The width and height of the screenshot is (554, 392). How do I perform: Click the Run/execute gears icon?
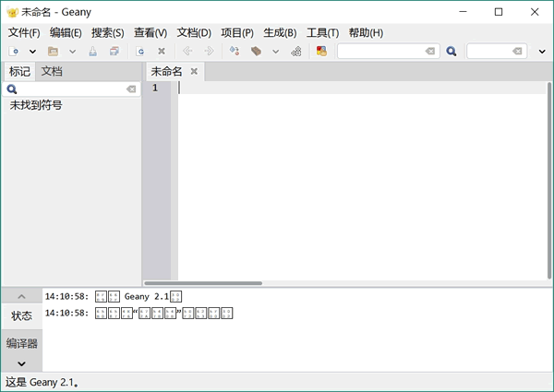click(x=295, y=52)
